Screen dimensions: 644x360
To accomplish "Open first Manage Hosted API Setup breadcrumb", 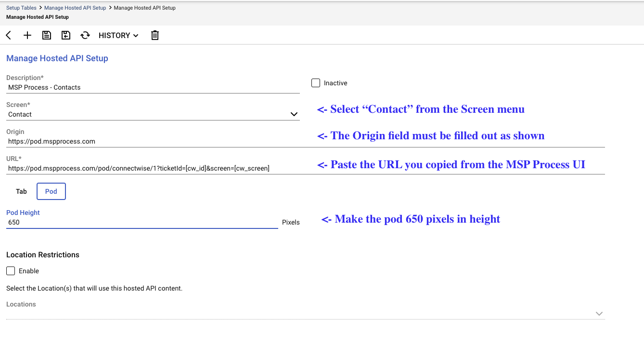I will pyautogui.click(x=75, y=8).
